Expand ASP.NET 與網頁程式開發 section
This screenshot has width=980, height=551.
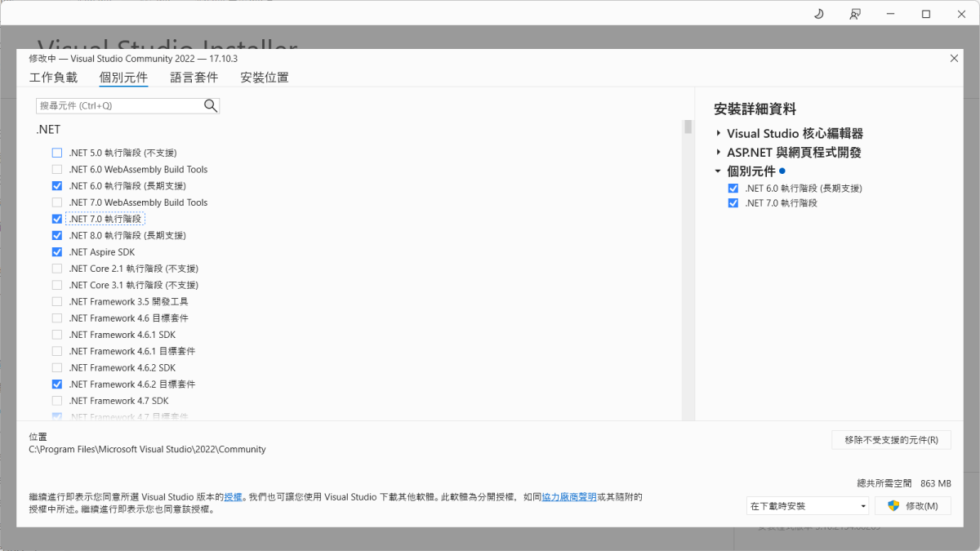pos(718,152)
